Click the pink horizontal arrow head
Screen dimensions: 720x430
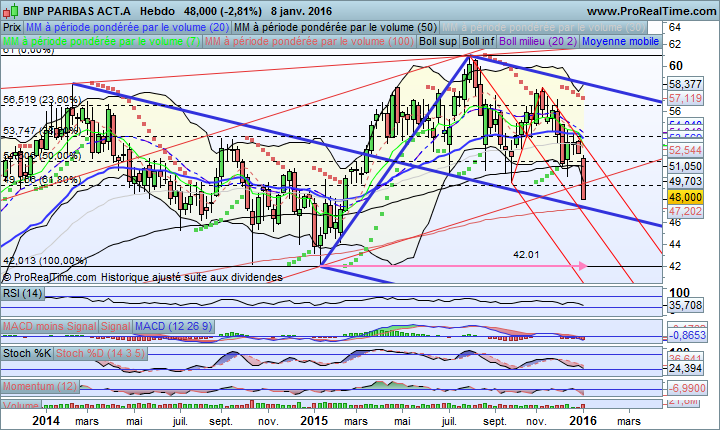(583, 266)
